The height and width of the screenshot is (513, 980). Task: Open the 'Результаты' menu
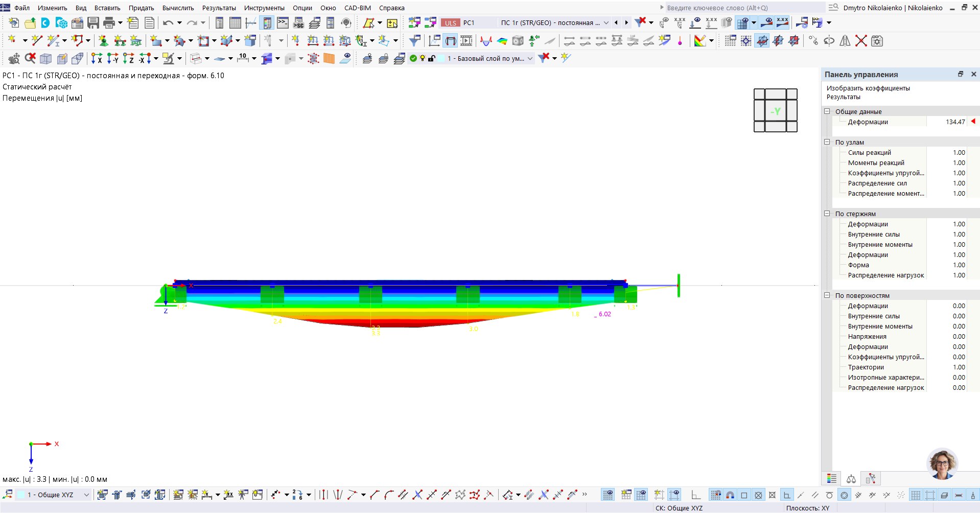pos(219,8)
